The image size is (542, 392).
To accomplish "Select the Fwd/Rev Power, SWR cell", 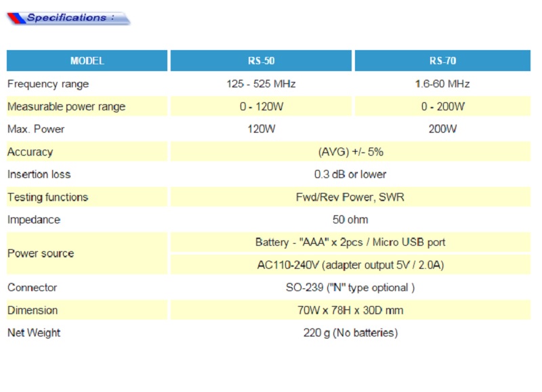I will (x=350, y=197).
